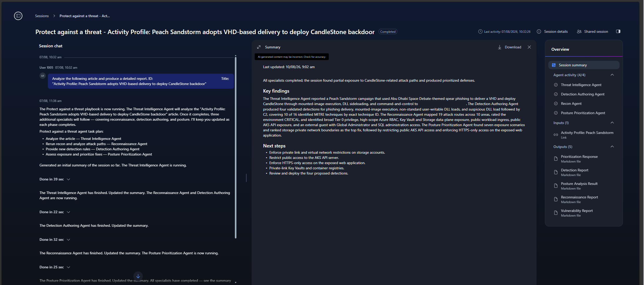Screen dimensions: 644x285
Task: Click the Detection Report file icon
Action: pyautogui.click(x=556, y=172)
